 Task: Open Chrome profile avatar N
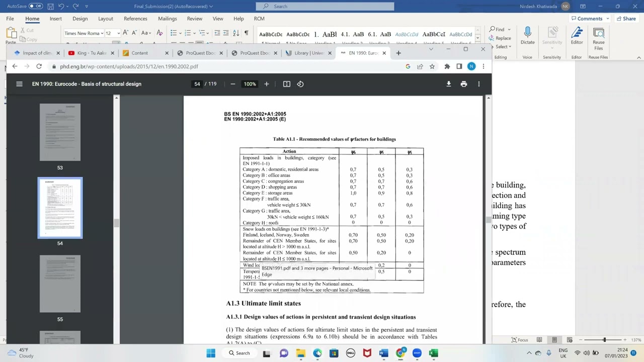tap(471, 66)
